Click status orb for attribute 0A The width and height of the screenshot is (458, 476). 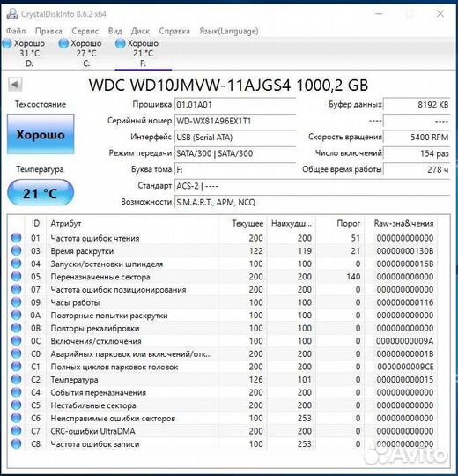pyautogui.click(x=17, y=315)
